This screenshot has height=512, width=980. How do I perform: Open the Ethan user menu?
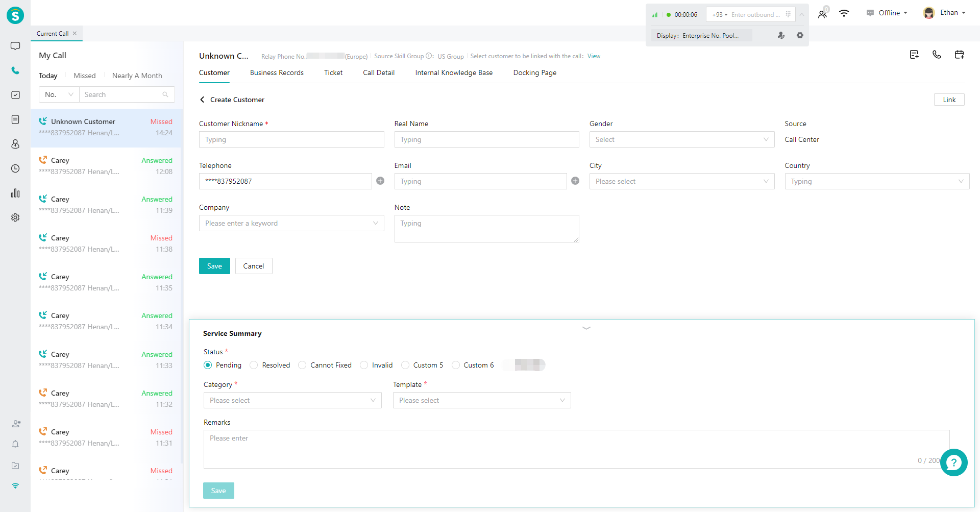(945, 13)
